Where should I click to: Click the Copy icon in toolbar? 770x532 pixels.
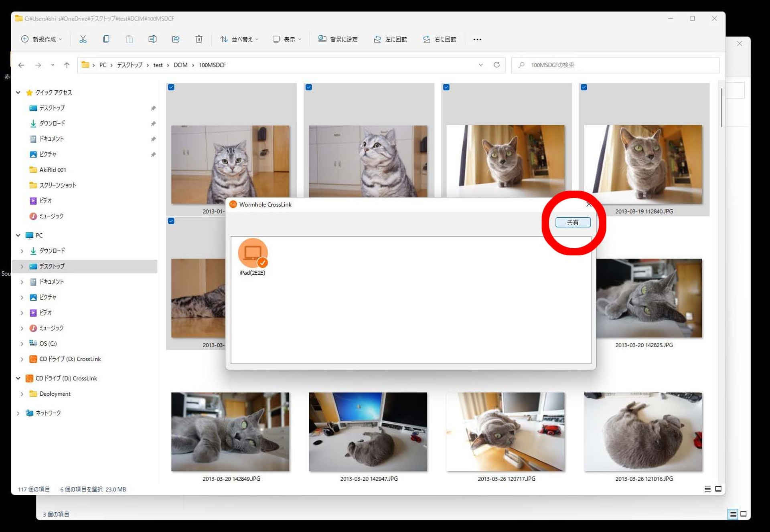pyautogui.click(x=106, y=39)
